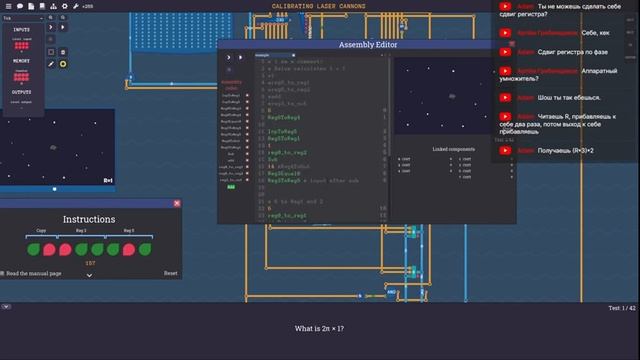Click instruction value 157 below bits
This screenshot has width=640, height=360.
point(90,263)
